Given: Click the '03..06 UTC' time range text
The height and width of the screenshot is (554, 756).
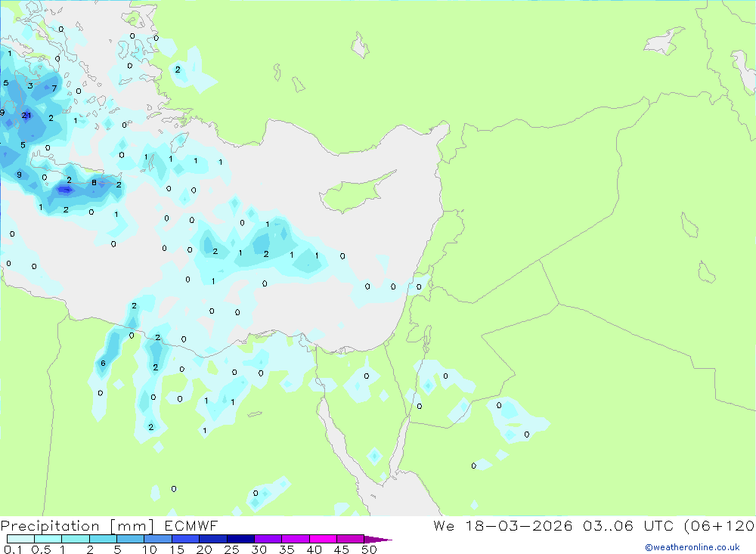Looking at the screenshot, I should tap(629, 526).
